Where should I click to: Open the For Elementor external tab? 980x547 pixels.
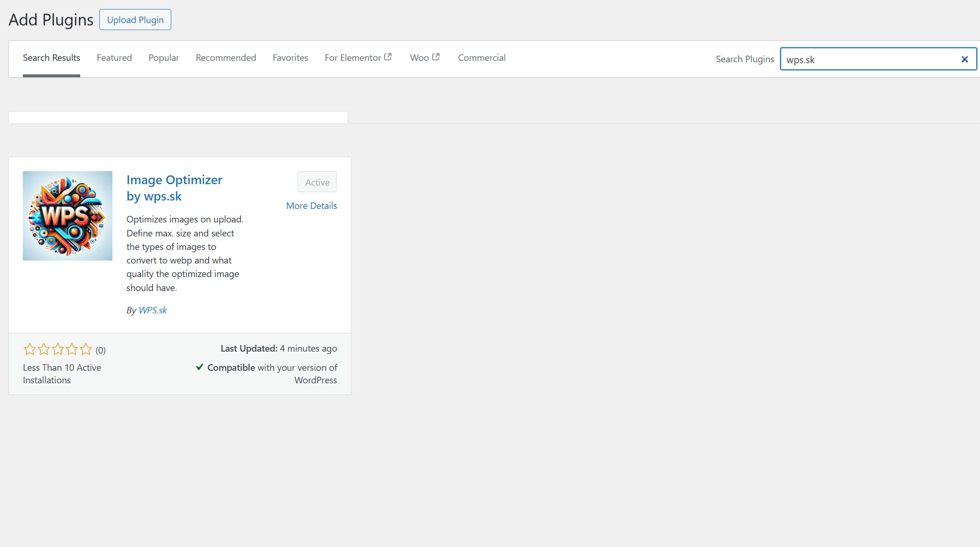pos(358,58)
